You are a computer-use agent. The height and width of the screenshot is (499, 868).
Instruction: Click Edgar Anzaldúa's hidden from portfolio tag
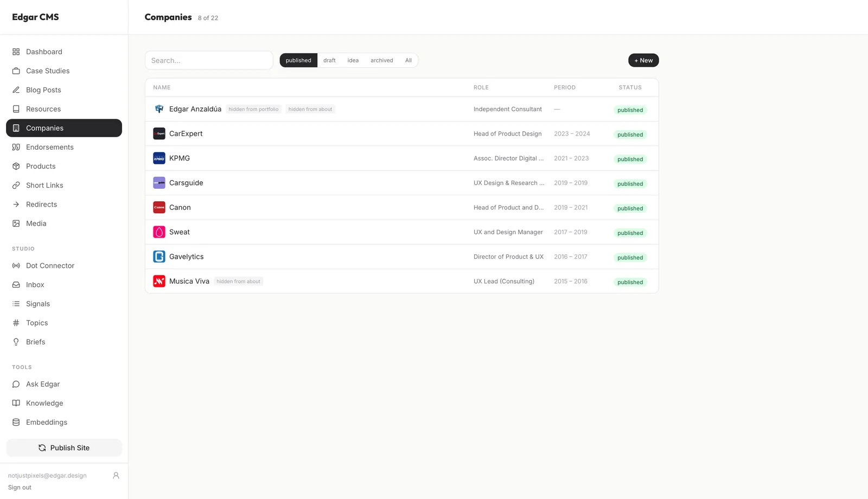[253, 109]
